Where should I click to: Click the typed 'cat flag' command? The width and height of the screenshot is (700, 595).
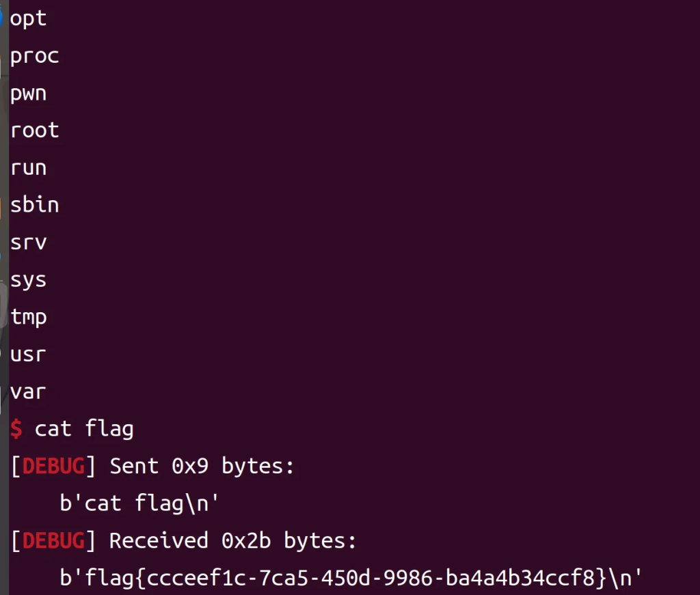(x=84, y=430)
